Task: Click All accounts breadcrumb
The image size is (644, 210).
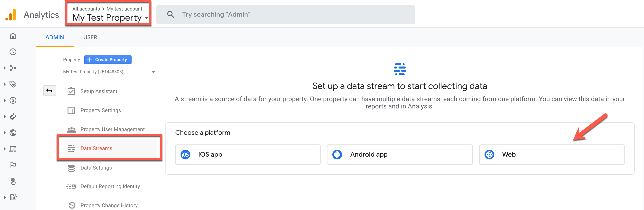Action: [86, 9]
